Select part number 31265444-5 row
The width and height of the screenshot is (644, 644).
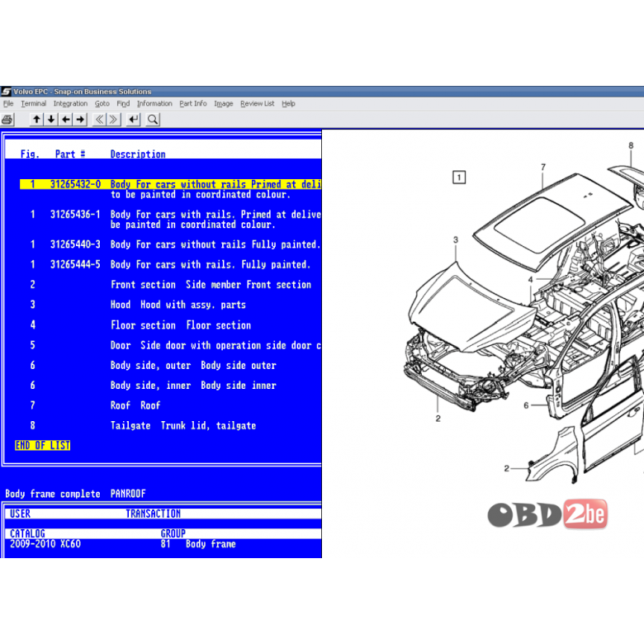170,264
